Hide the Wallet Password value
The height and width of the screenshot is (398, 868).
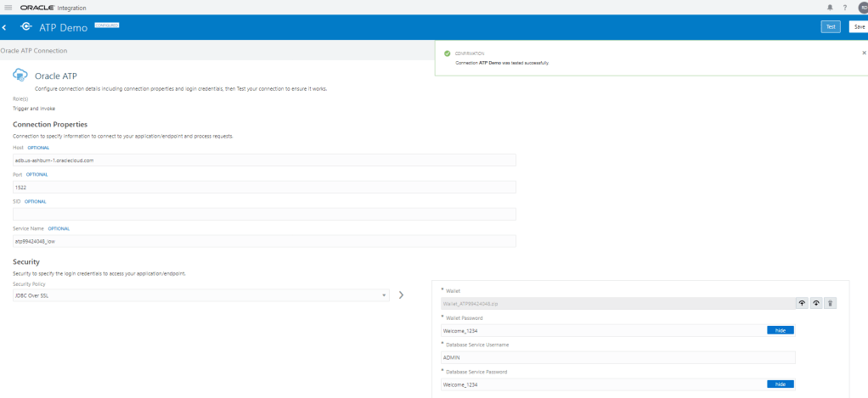[780, 330]
